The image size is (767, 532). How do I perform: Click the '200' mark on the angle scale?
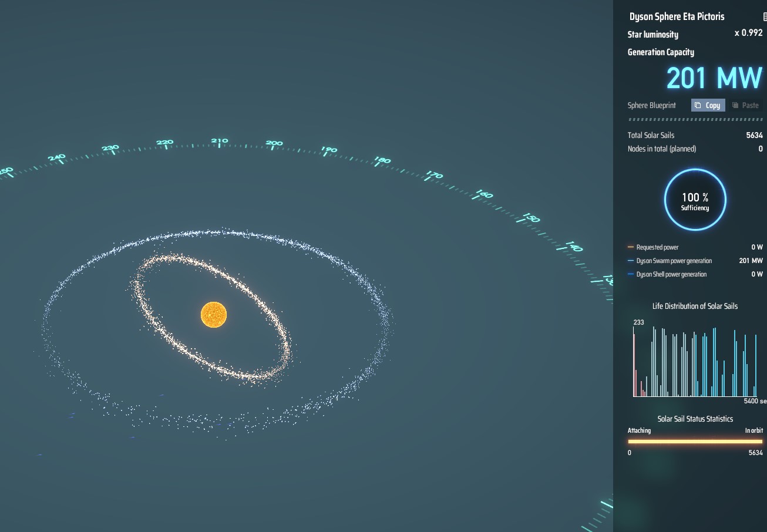click(x=274, y=143)
